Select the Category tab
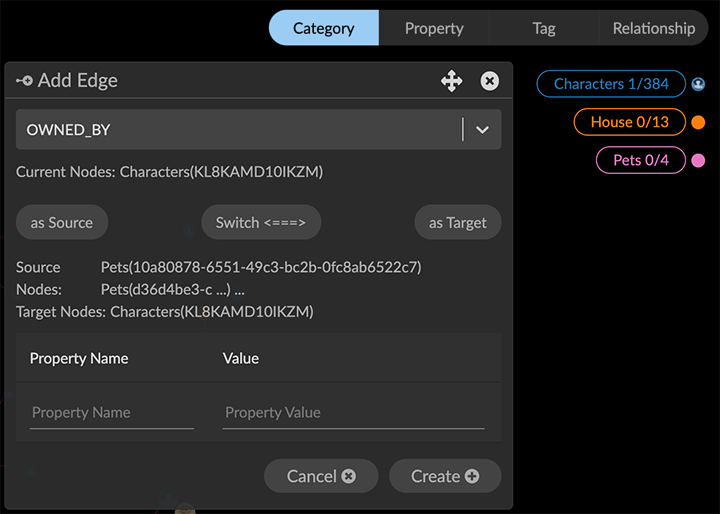 (x=324, y=28)
